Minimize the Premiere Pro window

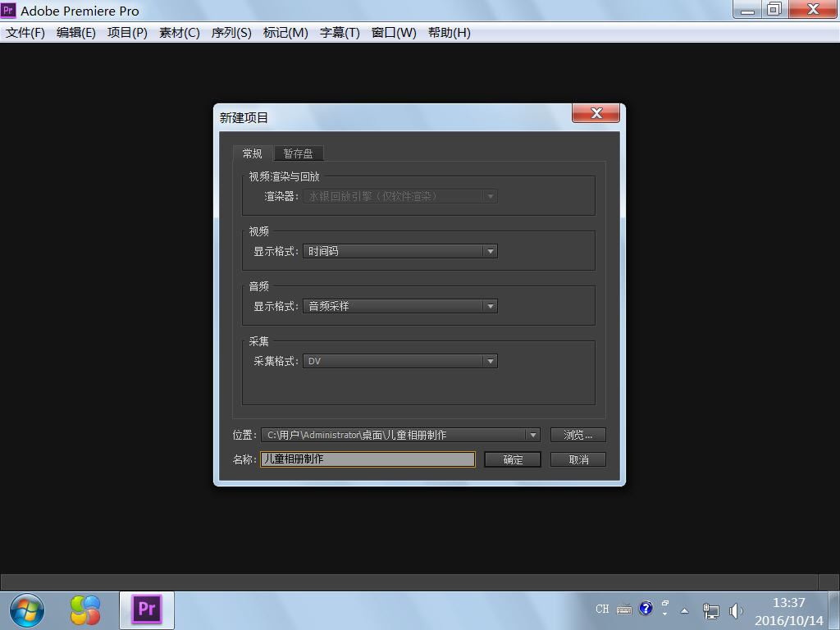[x=748, y=9]
